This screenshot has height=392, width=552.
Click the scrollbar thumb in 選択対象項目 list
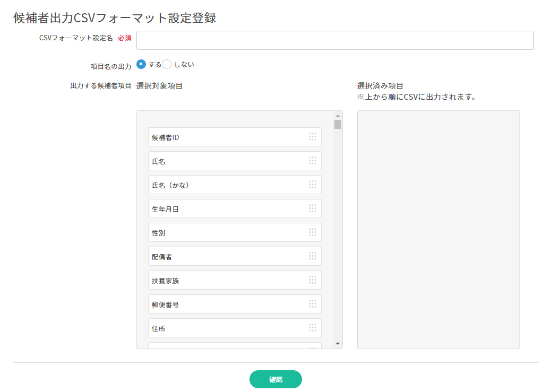(x=338, y=125)
